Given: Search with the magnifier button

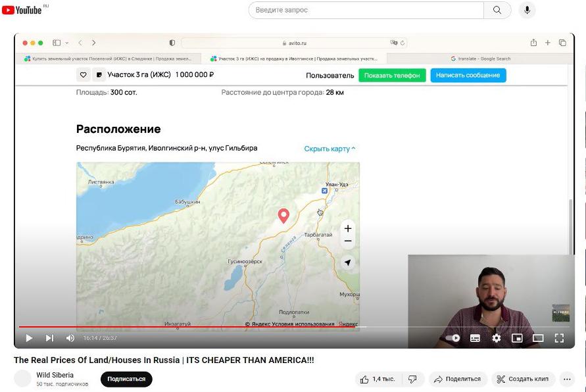Looking at the screenshot, I should point(497,10).
